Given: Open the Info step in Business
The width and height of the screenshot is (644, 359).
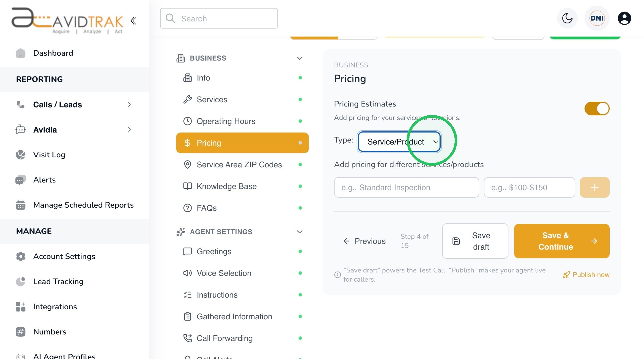Looking at the screenshot, I should click(x=243, y=78).
